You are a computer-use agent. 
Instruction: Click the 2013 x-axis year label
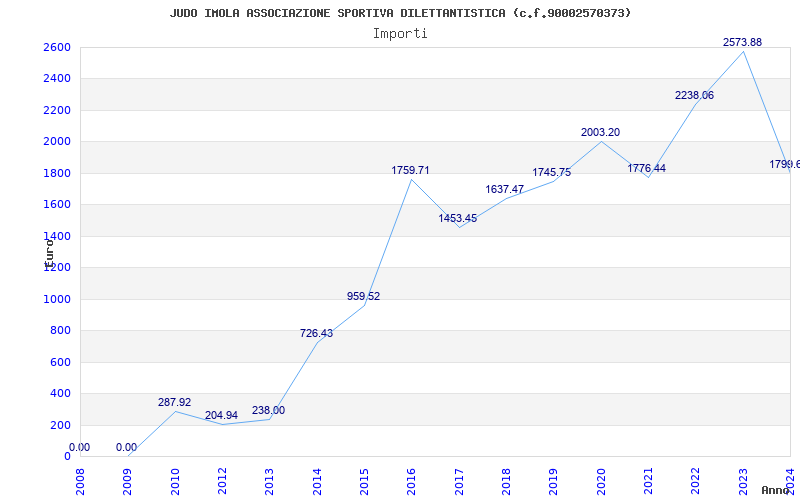tap(269, 482)
